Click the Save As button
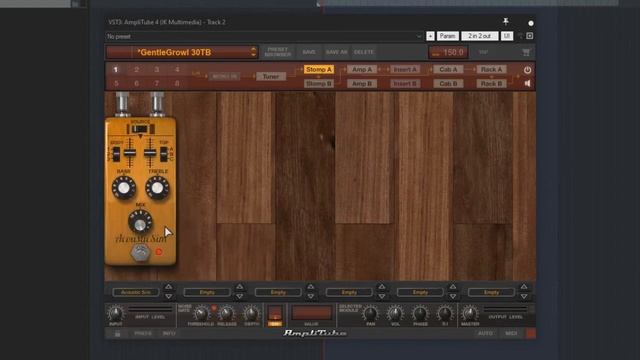The image size is (640, 360). point(336,52)
